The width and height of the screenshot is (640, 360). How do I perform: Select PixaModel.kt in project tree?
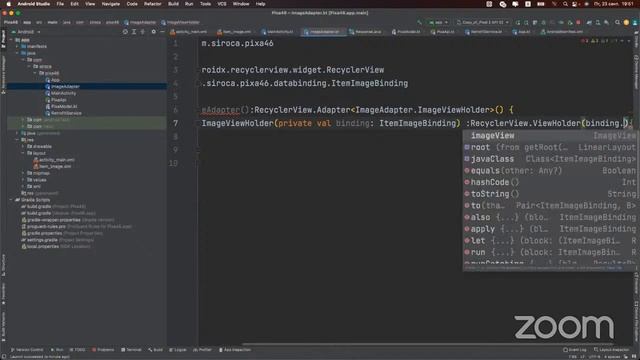click(64, 107)
